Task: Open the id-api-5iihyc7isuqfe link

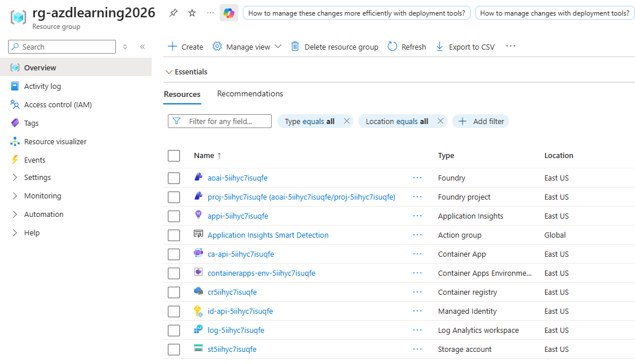Action: (x=240, y=311)
